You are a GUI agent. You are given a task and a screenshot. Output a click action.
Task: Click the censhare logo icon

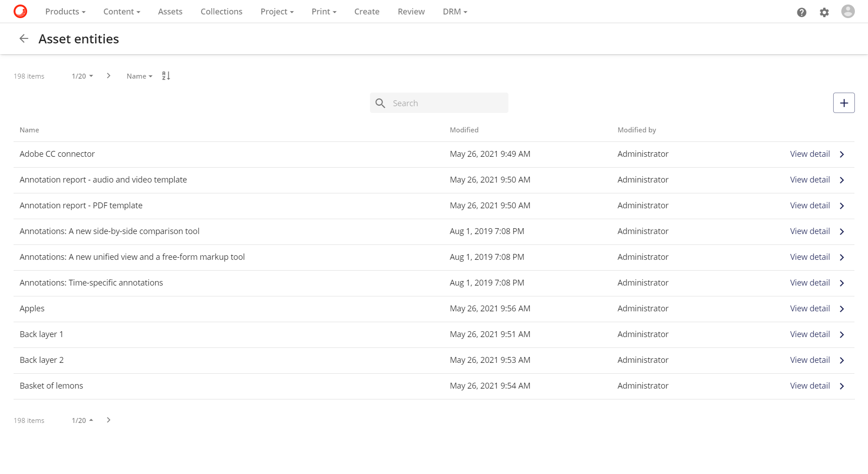(20, 11)
